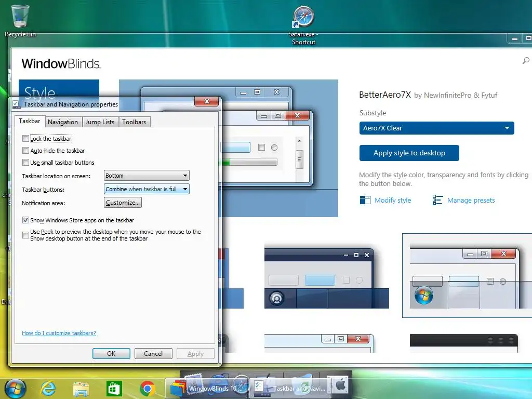Minimize the WindowBlinds window
The width and height of the screenshot is (532, 399).
(x=515, y=38)
